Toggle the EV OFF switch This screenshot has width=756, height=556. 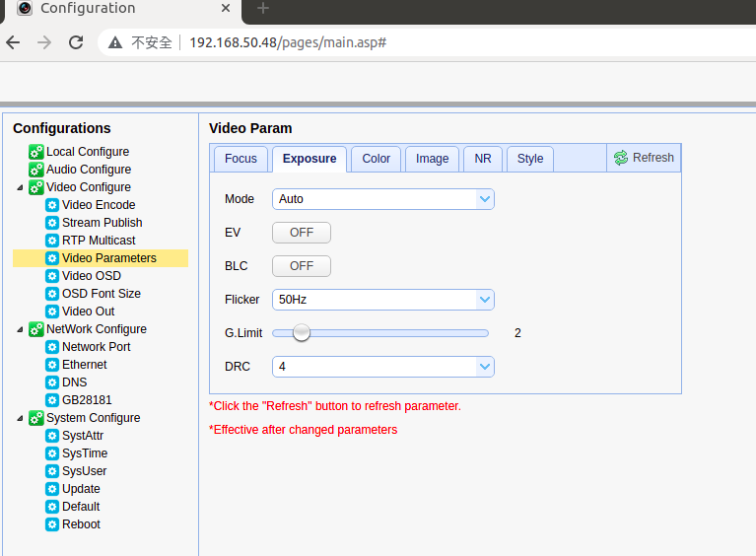[x=302, y=233]
